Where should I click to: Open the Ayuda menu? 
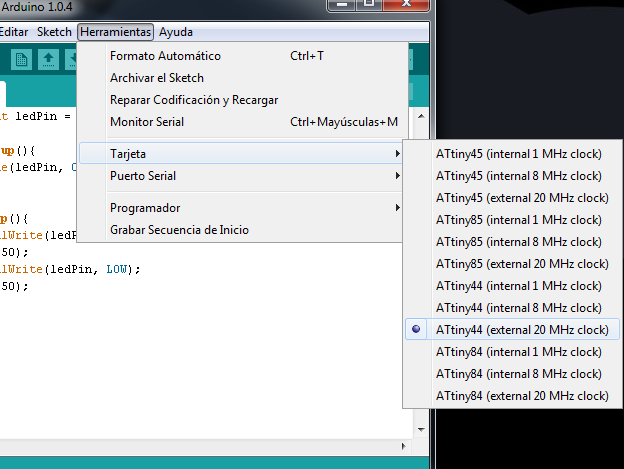pos(176,32)
